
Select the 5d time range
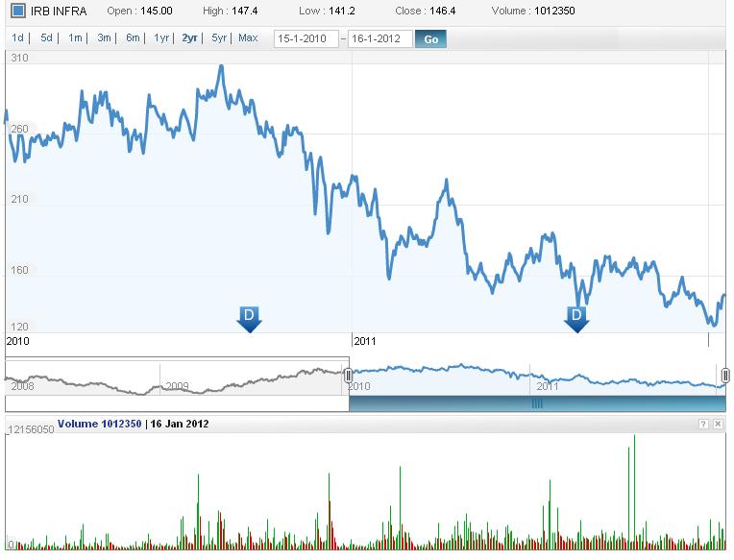(46, 38)
